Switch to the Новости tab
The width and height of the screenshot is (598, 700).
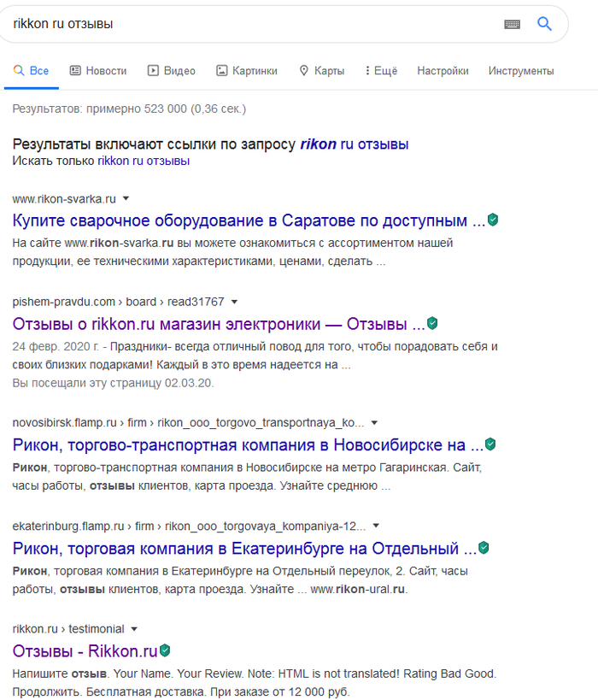coord(98,71)
